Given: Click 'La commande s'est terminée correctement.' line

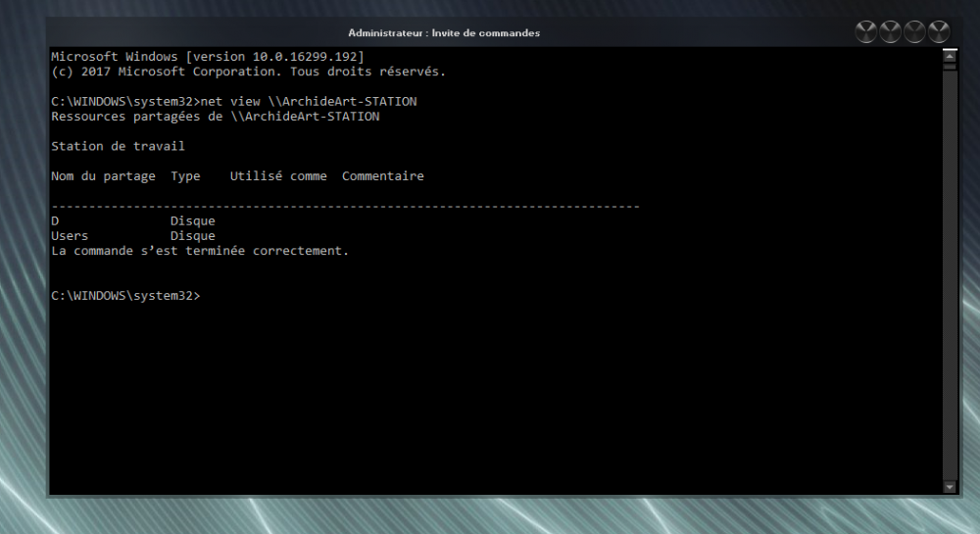Looking at the screenshot, I should pos(200,251).
